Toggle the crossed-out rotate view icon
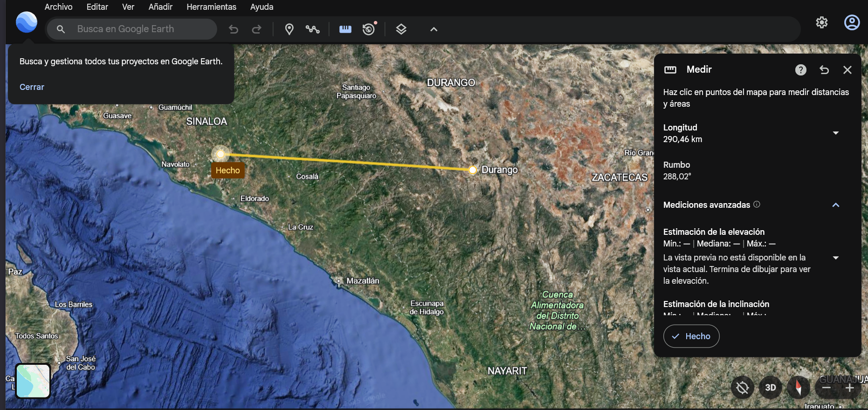The image size is (868, 410). (743, 388)
